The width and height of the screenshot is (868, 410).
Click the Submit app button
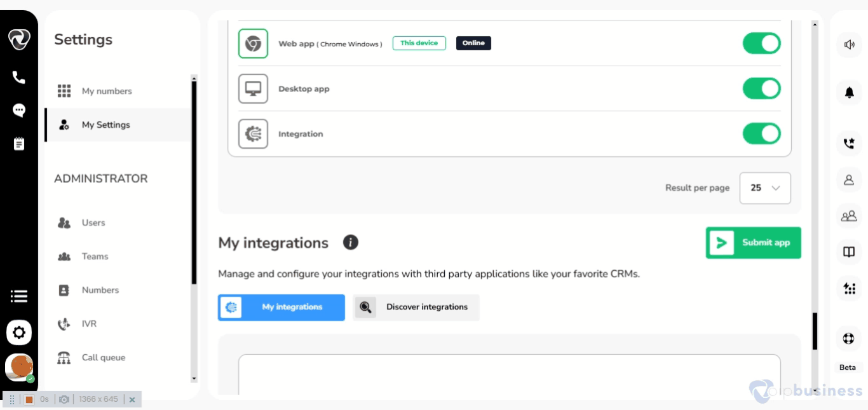point(754,243)
